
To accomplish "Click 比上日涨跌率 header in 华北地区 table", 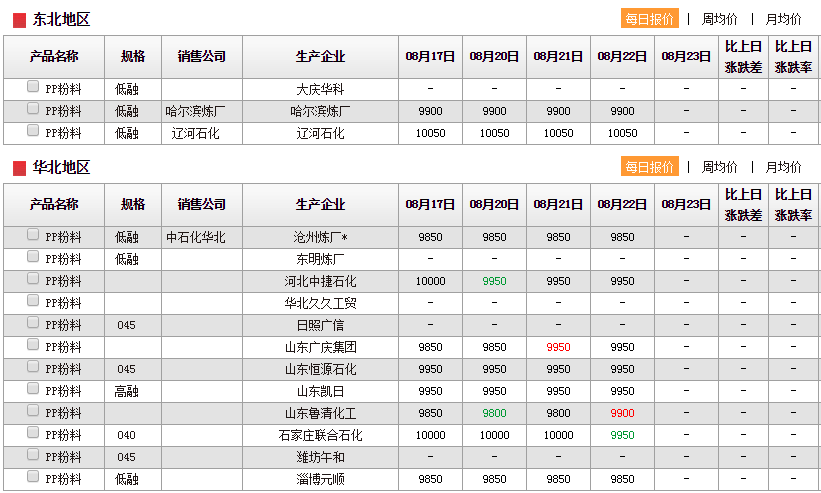I will (793, 205).
